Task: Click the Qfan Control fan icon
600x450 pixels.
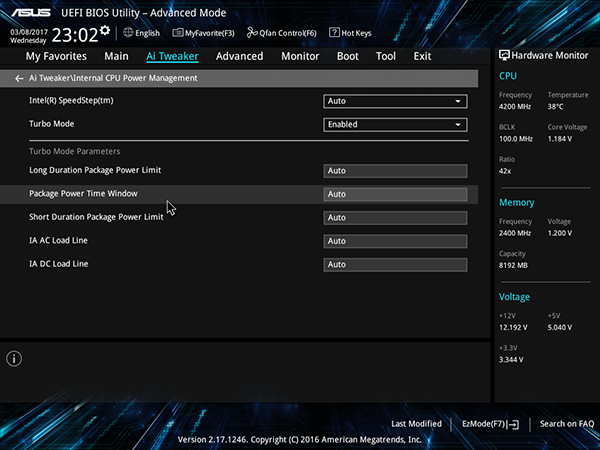Action: coord(252,33)
